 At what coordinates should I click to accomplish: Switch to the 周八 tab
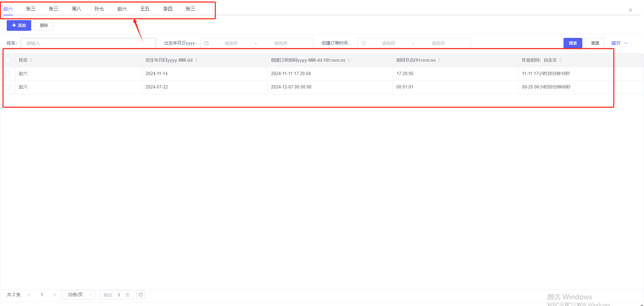(x=76, y=9)
